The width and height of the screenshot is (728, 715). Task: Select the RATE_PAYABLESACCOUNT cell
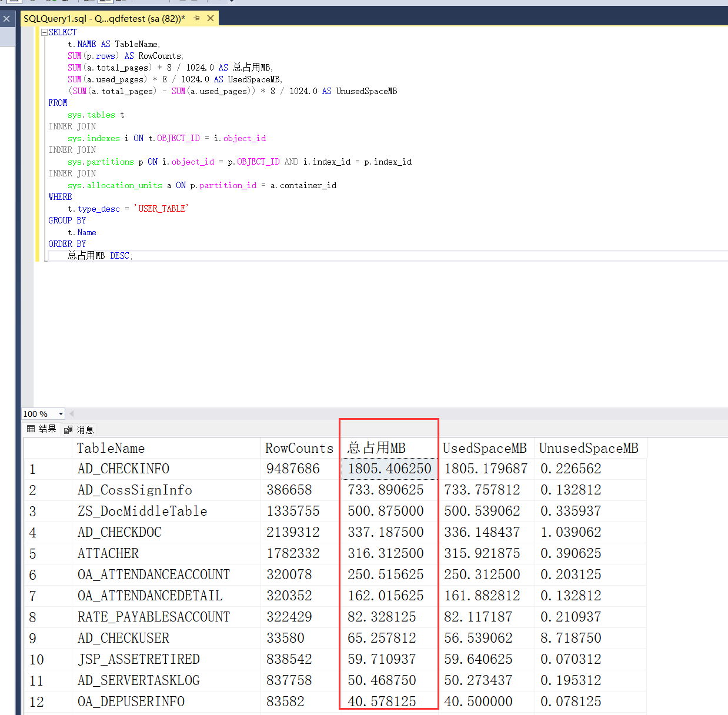point(166,617)
